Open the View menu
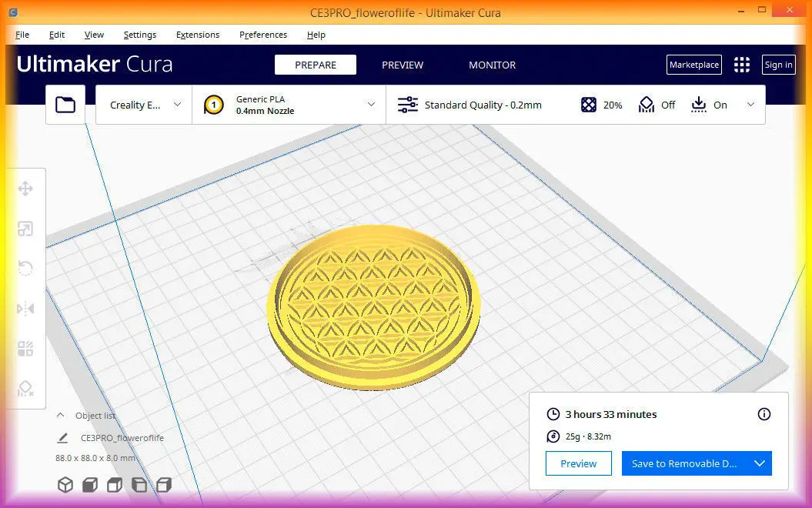 click(x=94, y=35)
